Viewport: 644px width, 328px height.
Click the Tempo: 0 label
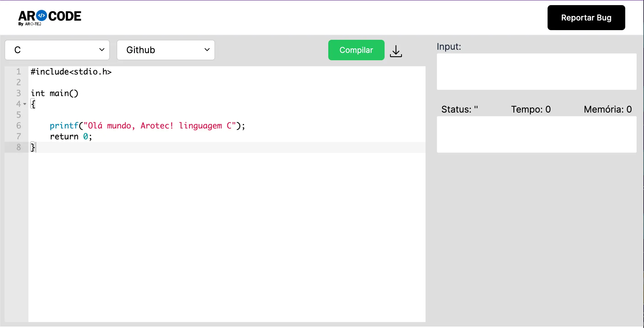531,109
